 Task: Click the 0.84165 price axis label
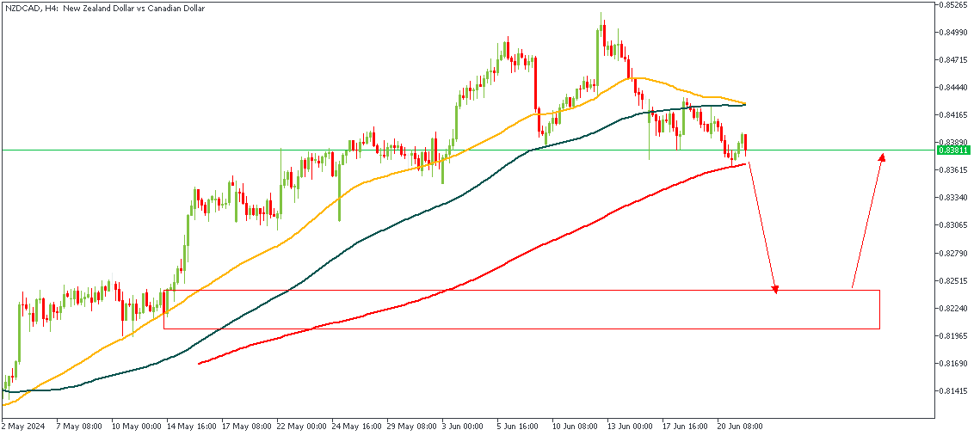pos(955,115)
